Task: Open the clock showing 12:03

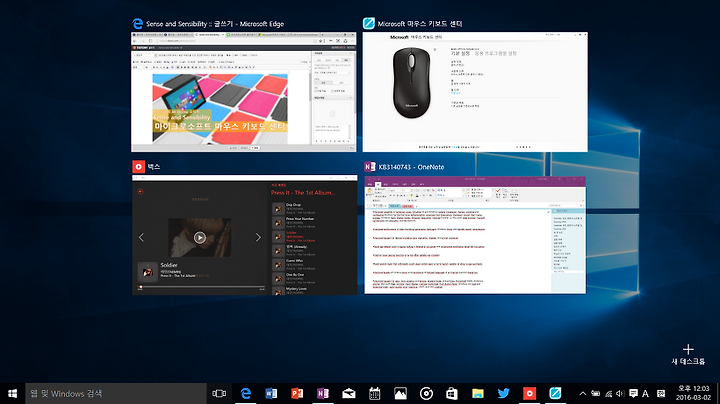Action: [693, 393]
